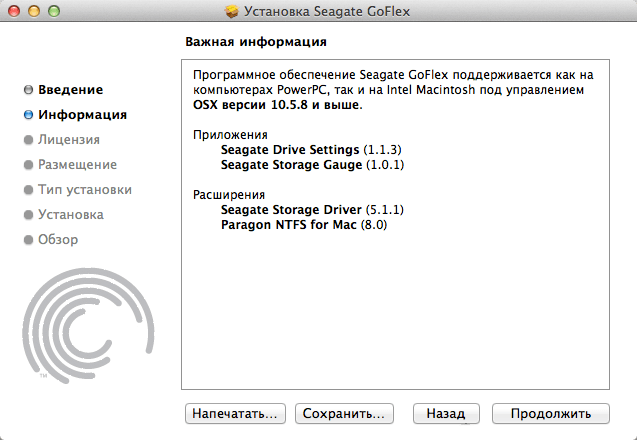This screenshot has height=440, width=637.
Task: Click the blue bullet beside Информация
Action: click(x=28, y=115)
